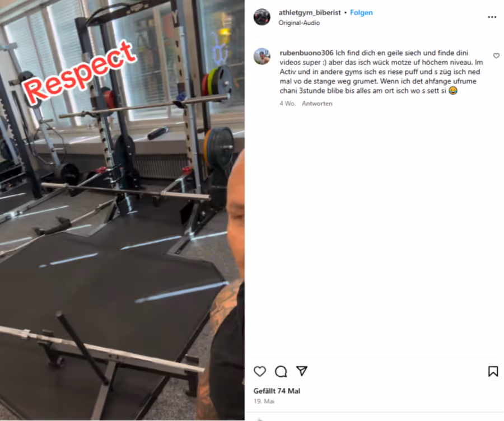Click the Respect text overlay on video

click(80, 73)
